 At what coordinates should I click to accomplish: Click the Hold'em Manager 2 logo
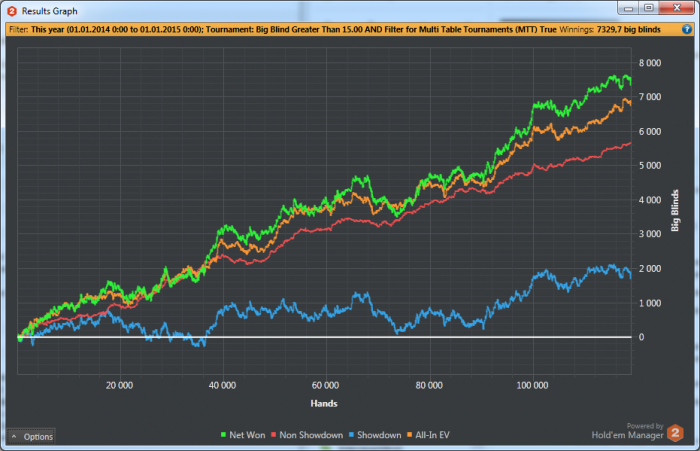coord(675,433)
